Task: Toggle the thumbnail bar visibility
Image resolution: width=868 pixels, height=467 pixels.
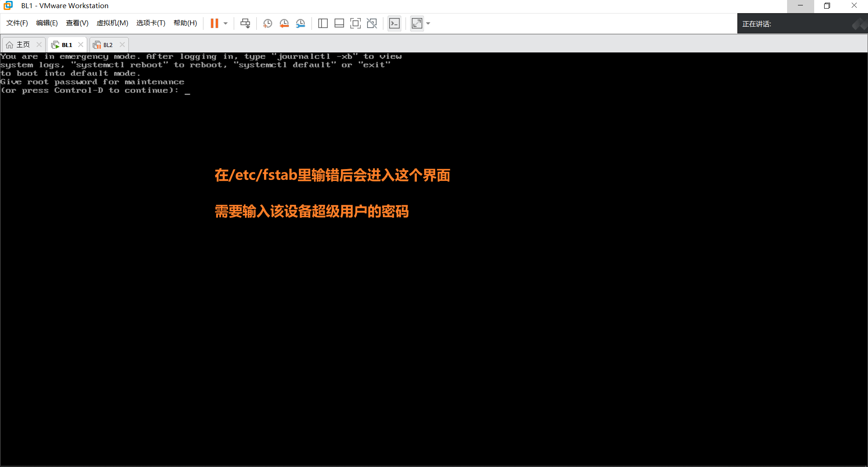Action: (x=339, y=23)
